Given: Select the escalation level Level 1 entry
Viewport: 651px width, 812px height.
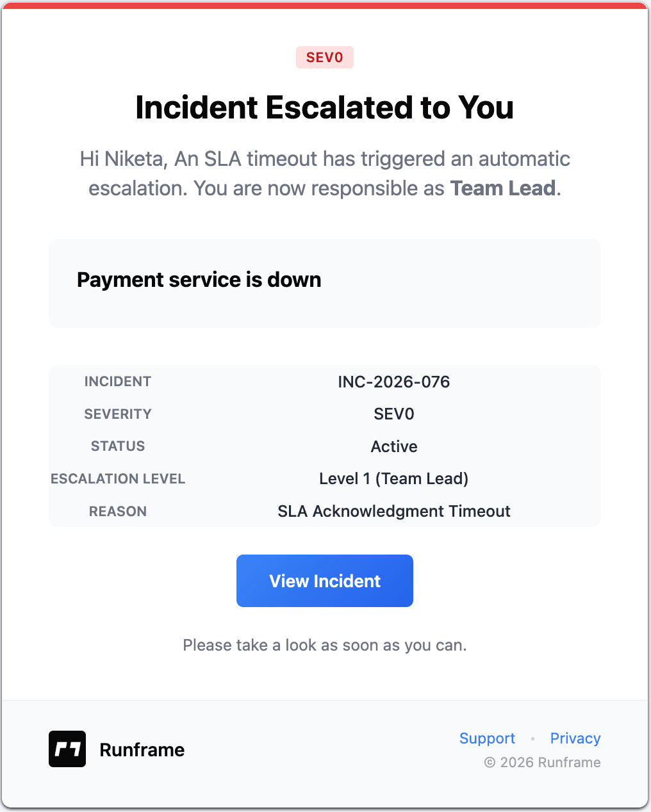Looking at the screenshot, I should click(x=393, y=478).
